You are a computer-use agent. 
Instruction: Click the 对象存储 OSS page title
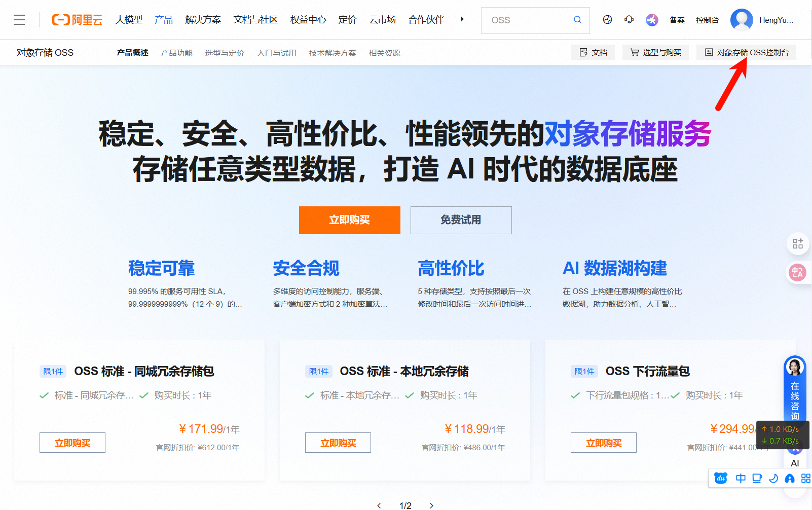[45, 53]
